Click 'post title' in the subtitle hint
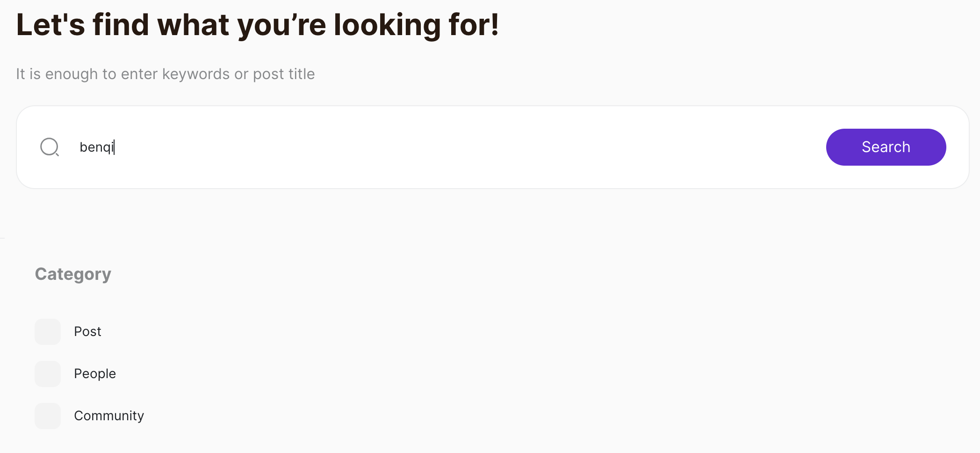This screenshot has width=980, height=453. click(284, 74)
